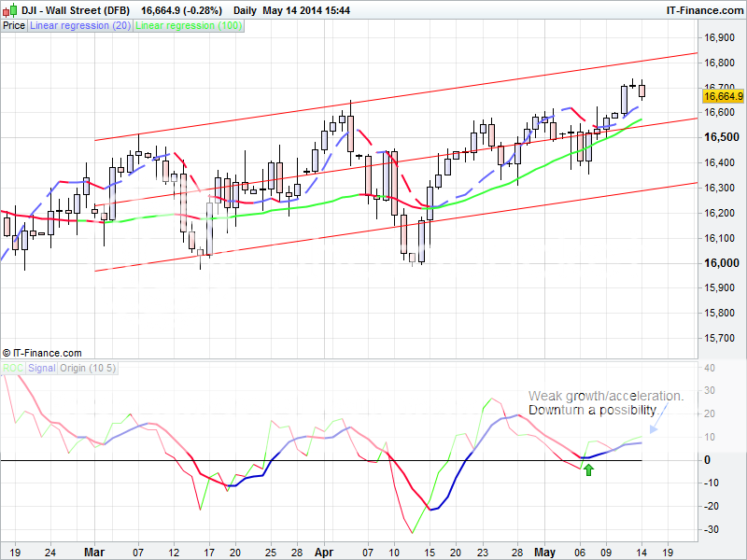Click the Origin (10 5) label
747x560 pixels.
pyautogui.click(x=88, y=368)
